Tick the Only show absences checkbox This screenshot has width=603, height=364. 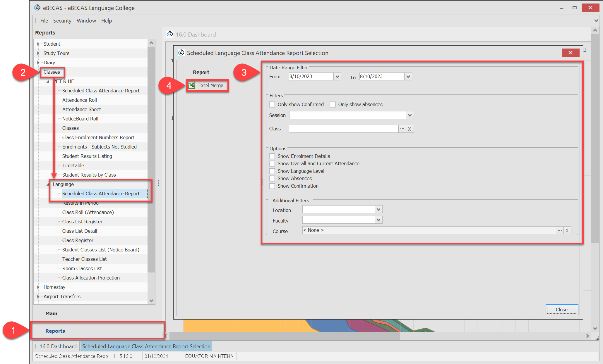333,104
